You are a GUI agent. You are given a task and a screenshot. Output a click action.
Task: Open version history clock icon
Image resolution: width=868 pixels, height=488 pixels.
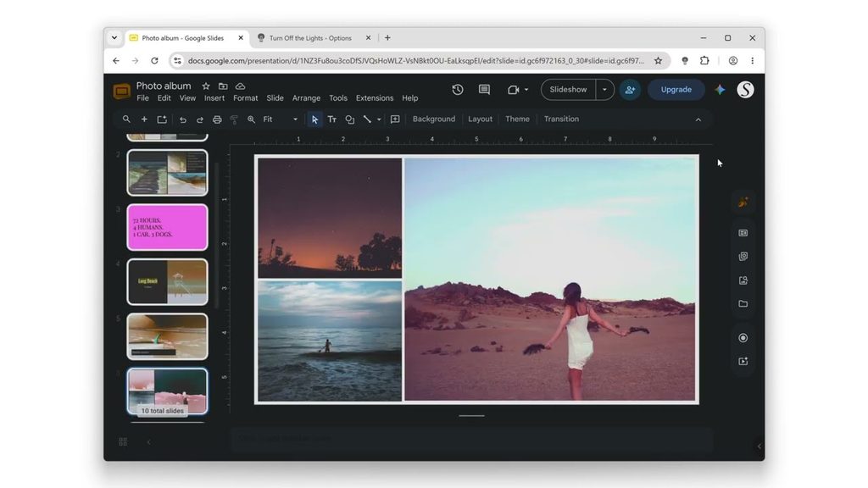pyautogui.click(x=457, y=90)
